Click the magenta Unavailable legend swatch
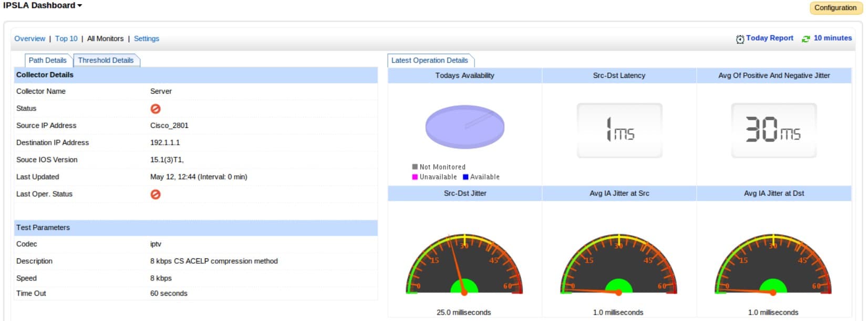 pyautogui.click(x=415, y=177)
